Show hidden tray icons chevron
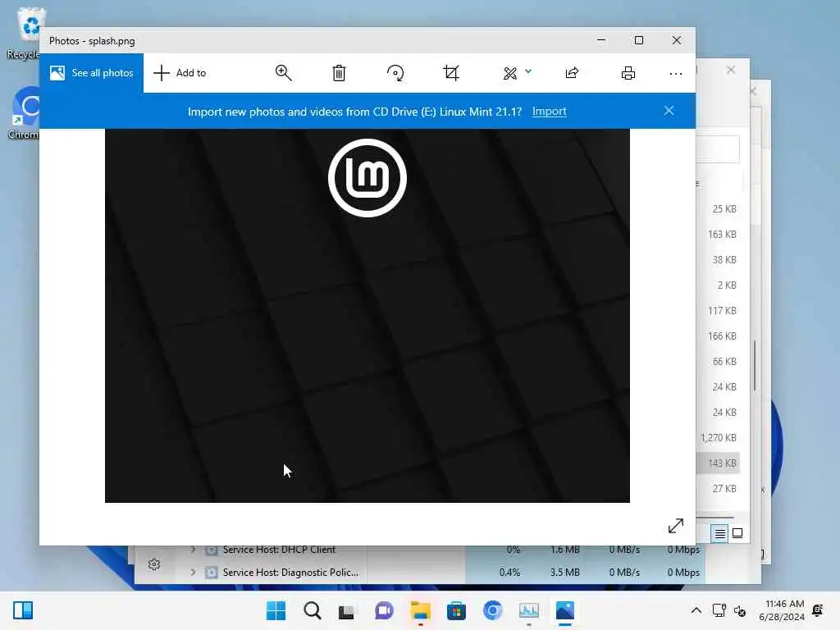This screenshot has width=840, height=630. point(696,610)
